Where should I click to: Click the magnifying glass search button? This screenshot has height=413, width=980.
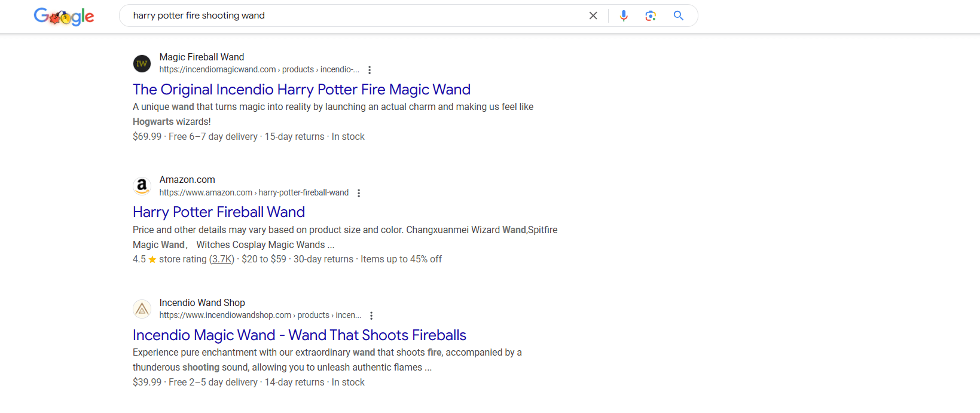coord(678,16)
